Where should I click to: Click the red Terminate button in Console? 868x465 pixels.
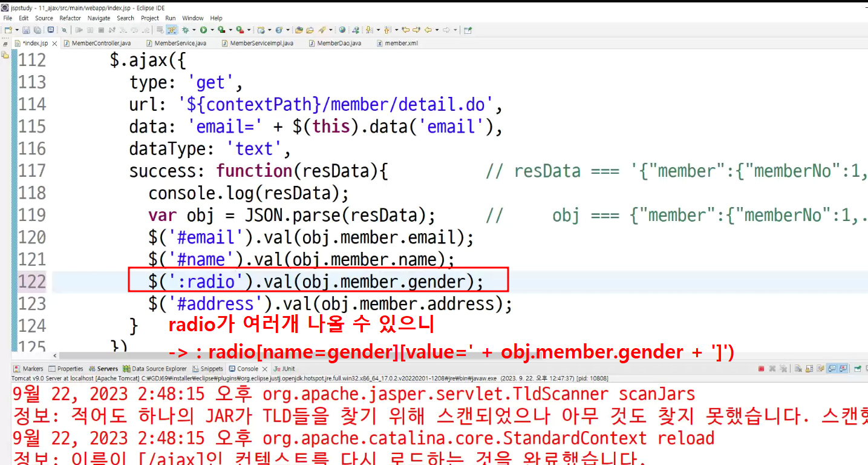[761, 369]
